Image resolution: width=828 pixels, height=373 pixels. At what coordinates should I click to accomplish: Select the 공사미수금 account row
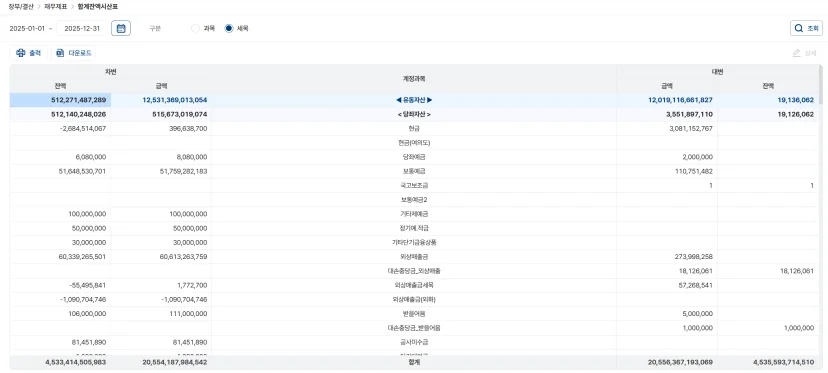coord(414,342)
